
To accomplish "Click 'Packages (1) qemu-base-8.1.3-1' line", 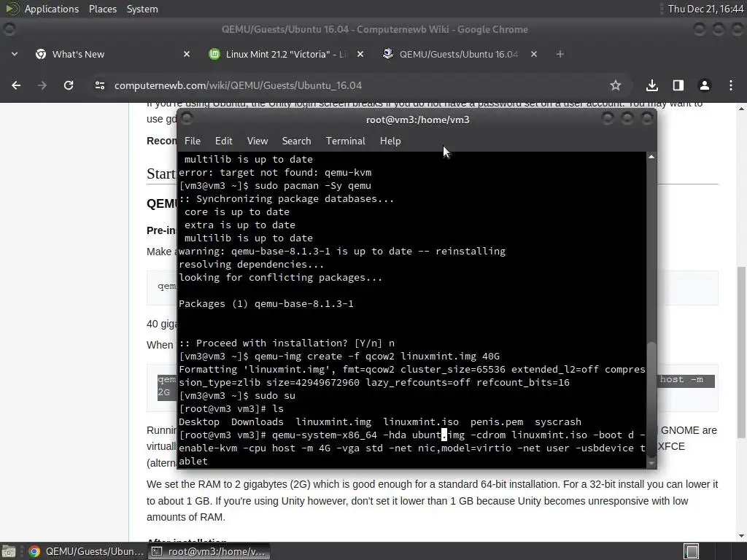I will click(x=266, y=304).
